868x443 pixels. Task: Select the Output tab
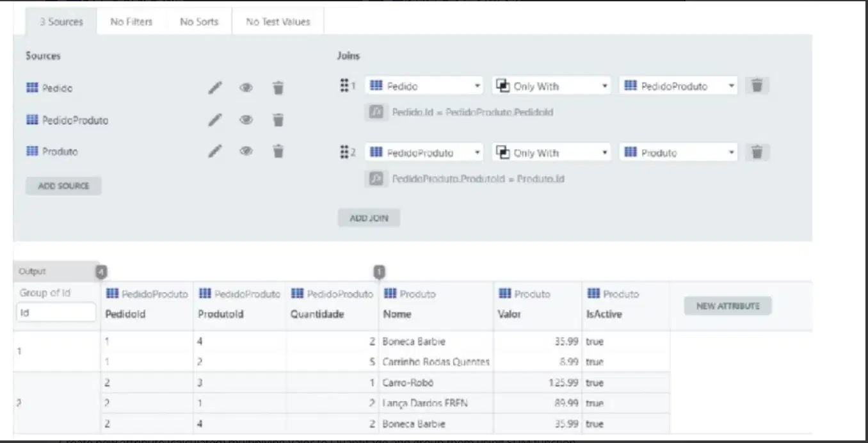pyautogui.click(x=55, y=271)
